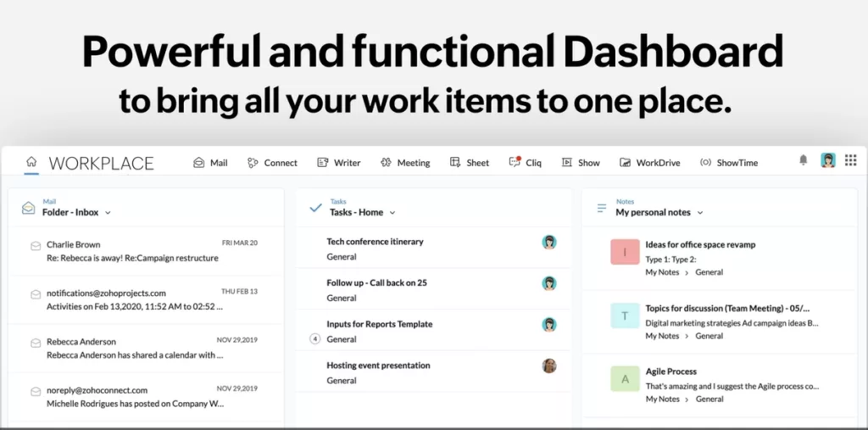Click envelope icon beside Rebecca Anderson email
This screenshot has width=868, height=430.
tap(36, 343)
